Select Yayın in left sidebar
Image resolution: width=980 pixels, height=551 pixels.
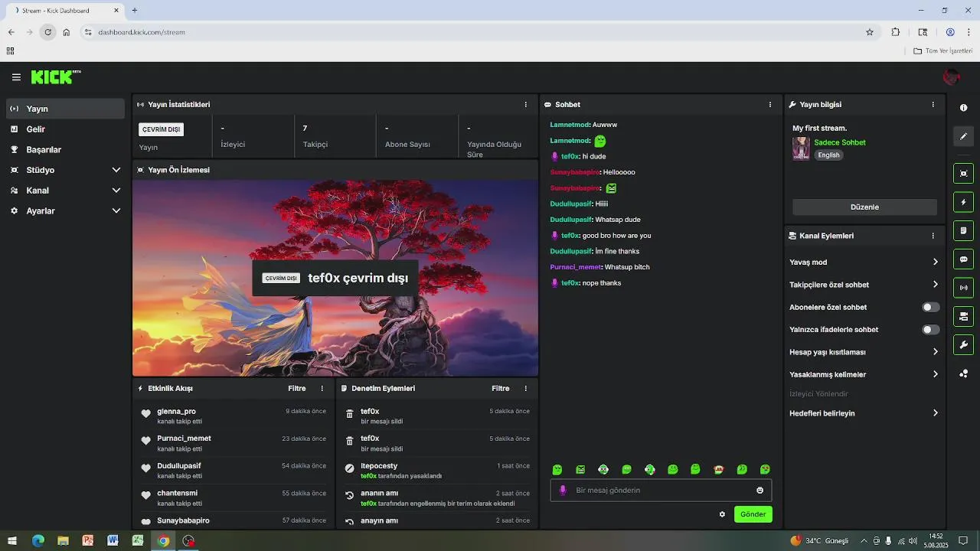point(65,109)
